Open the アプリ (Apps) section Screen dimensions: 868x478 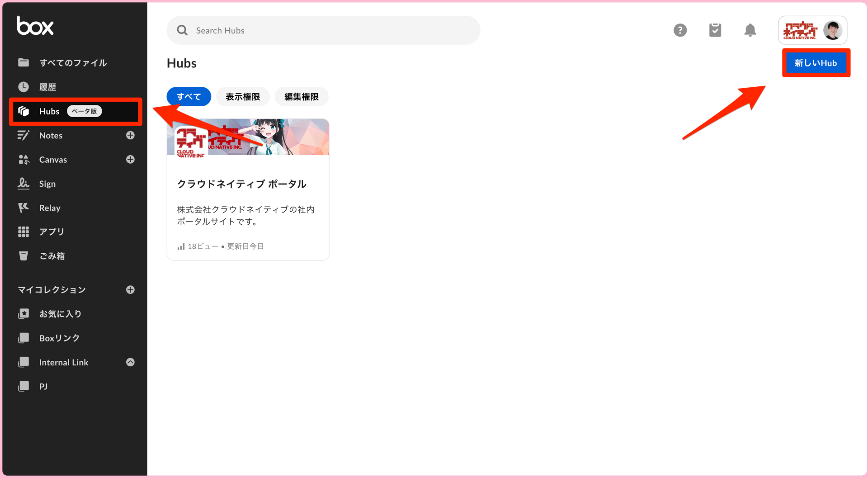51,232
